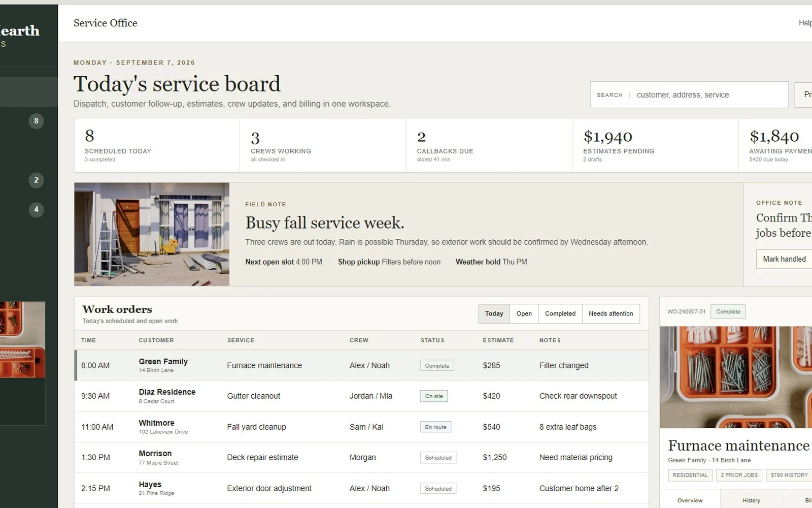Viewport: 812px width, 508px height.
Task: Click the 2 PRIOR JOBS tag
Action: pyautogui.click(x=739, y=475)
